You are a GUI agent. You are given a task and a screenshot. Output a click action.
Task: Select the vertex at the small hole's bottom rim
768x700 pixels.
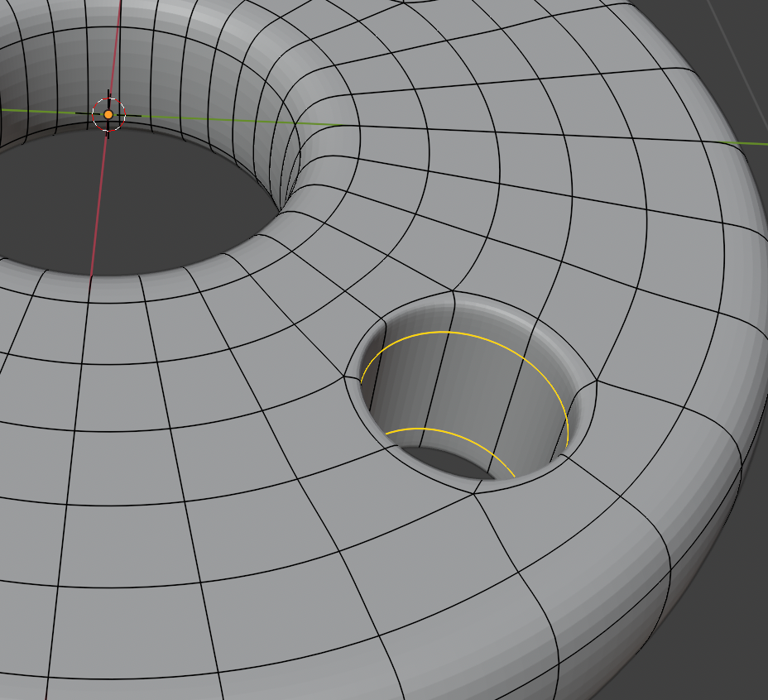click(473, 493)
